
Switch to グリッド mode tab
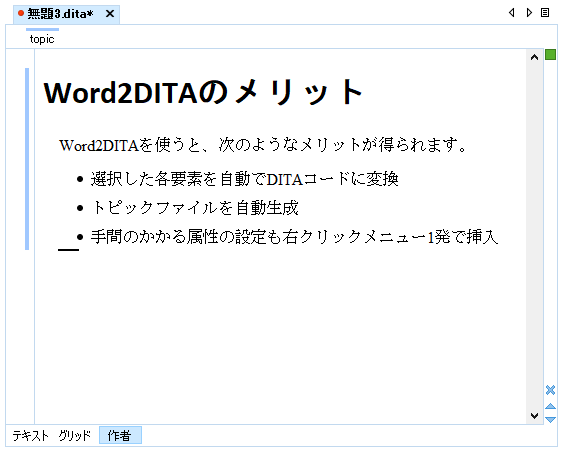tap(75, 436)
